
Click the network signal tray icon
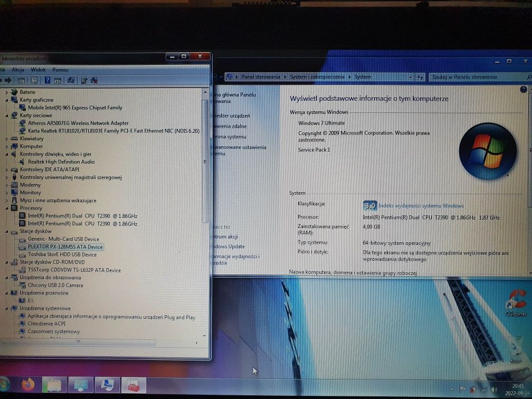tap(483, 389)
